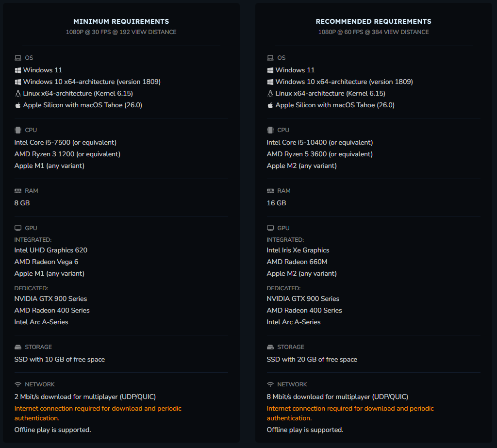Viewport: 497px width, 448px height.
Task: Click the Minimum Requirements heading
Action: pos(121,21)
